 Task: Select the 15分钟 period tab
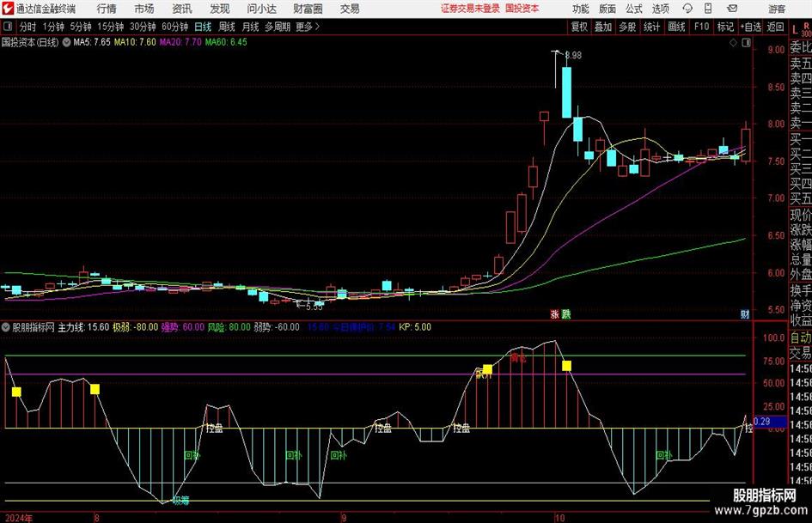click(110, 27)
